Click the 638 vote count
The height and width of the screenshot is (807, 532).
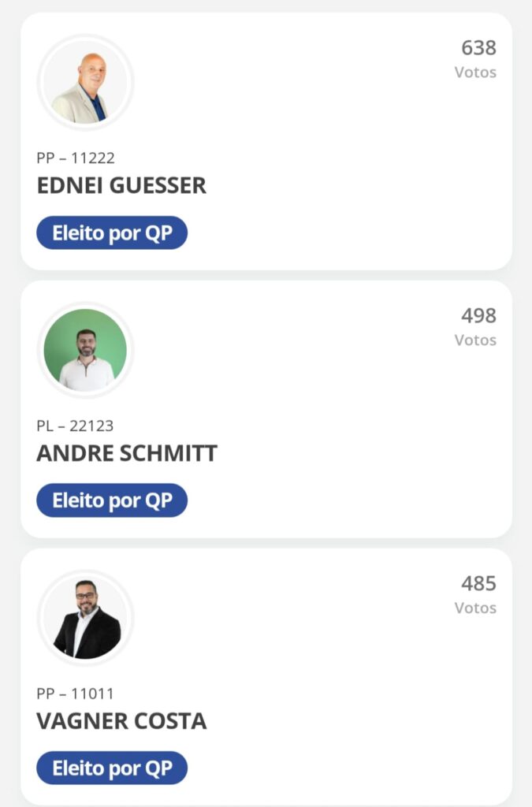pyautogui.click(x=478, y=48)
